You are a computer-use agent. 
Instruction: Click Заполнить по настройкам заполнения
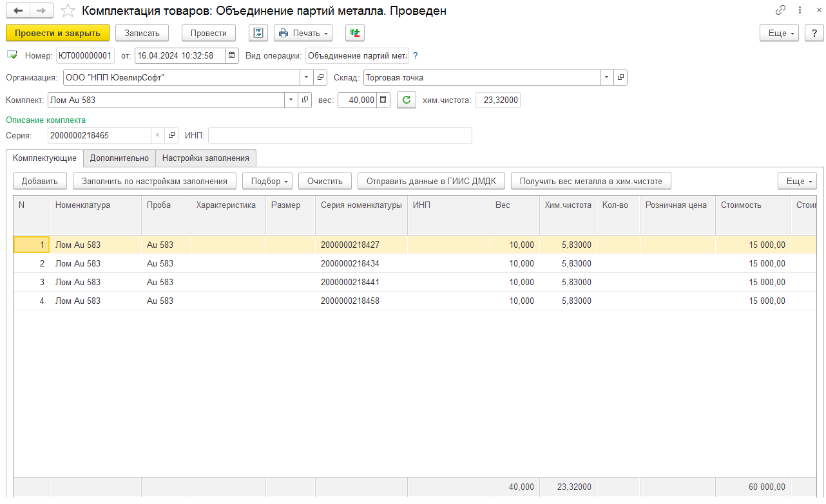click(x=155, y=182)
